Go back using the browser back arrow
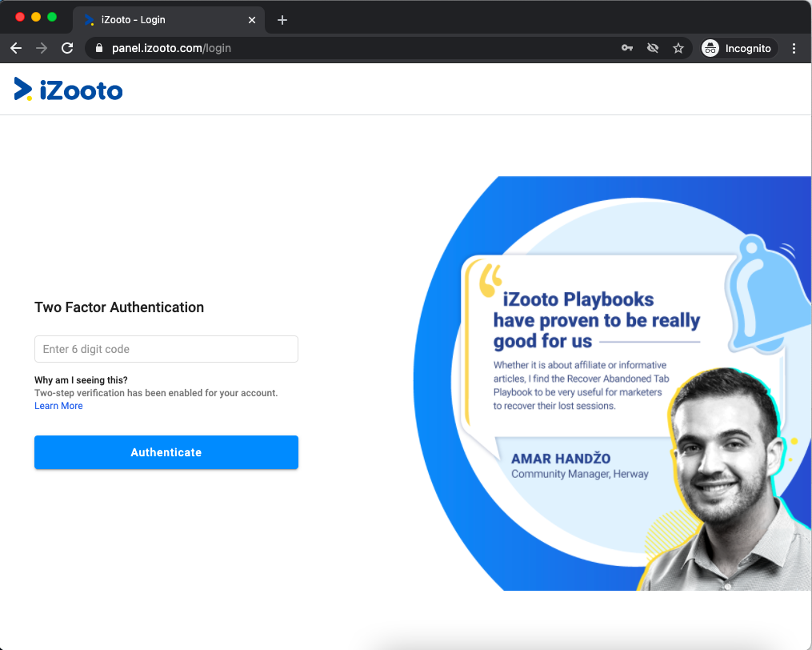The height and width of the screenshot is (650, 812). coord(16,48)
